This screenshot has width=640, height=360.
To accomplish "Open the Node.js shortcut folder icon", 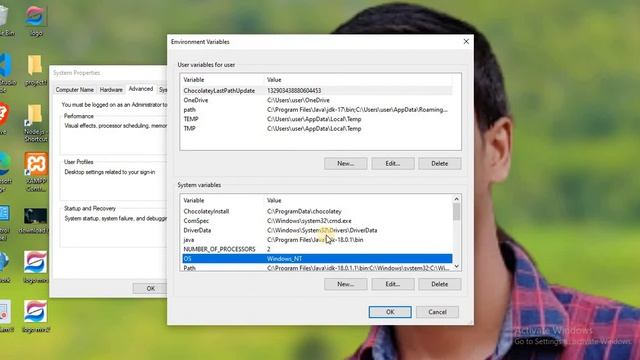I will pyautogui.click(x=36, y=122).
